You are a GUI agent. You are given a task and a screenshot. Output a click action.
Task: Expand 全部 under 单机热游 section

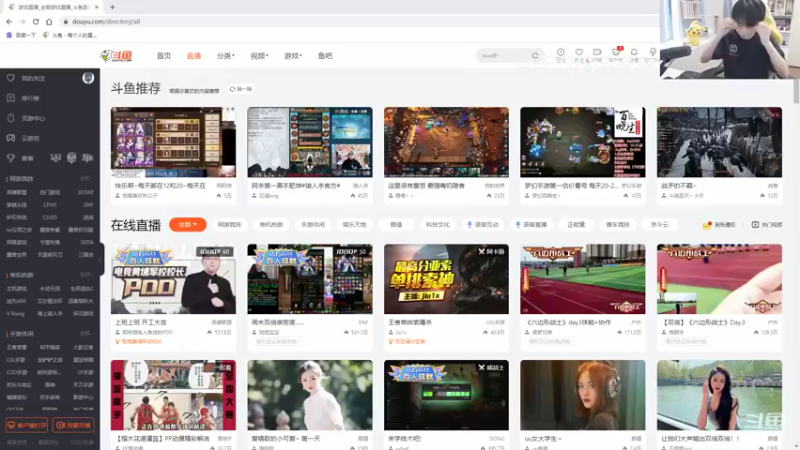[86, 274]
